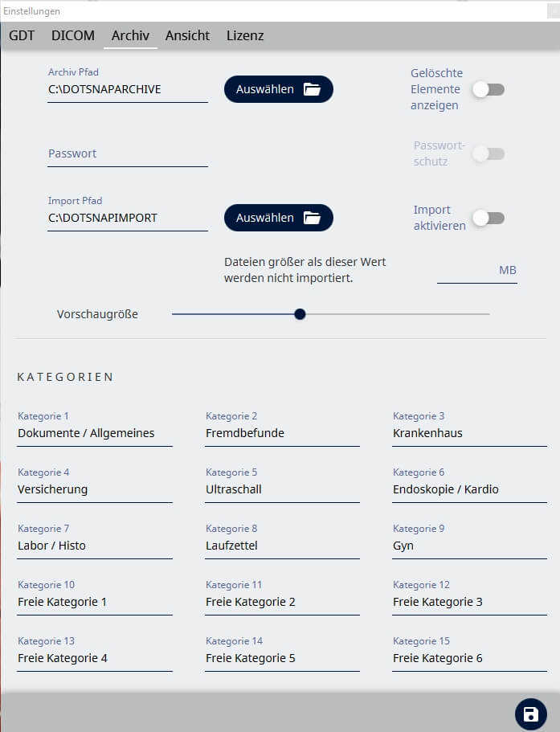Select the Ansicht tab
Image resolution: width=560 pixels, height=732 pixels.
pyautogui.click(x=187, y=35)
